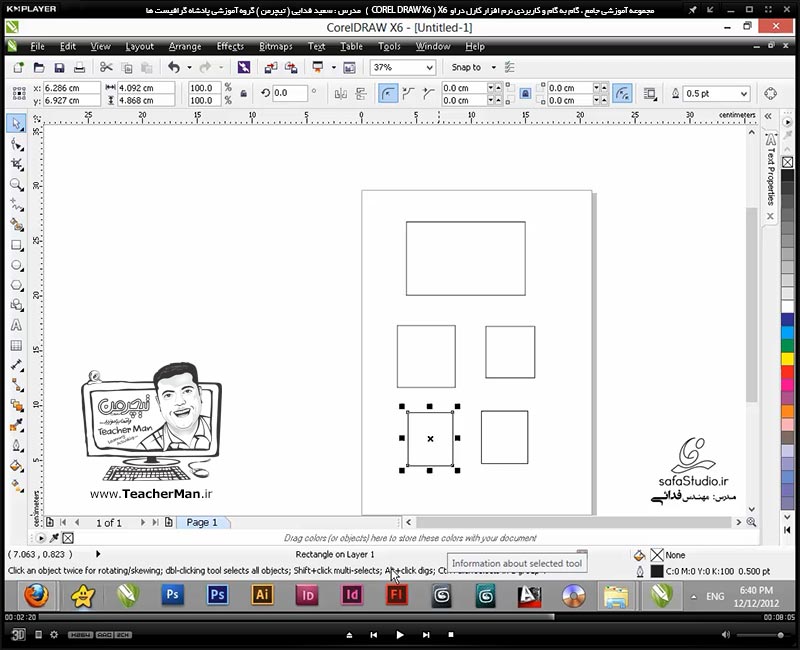Click the no-color X swatch
This screenshot has width=800, height=650.
point(788,162)
